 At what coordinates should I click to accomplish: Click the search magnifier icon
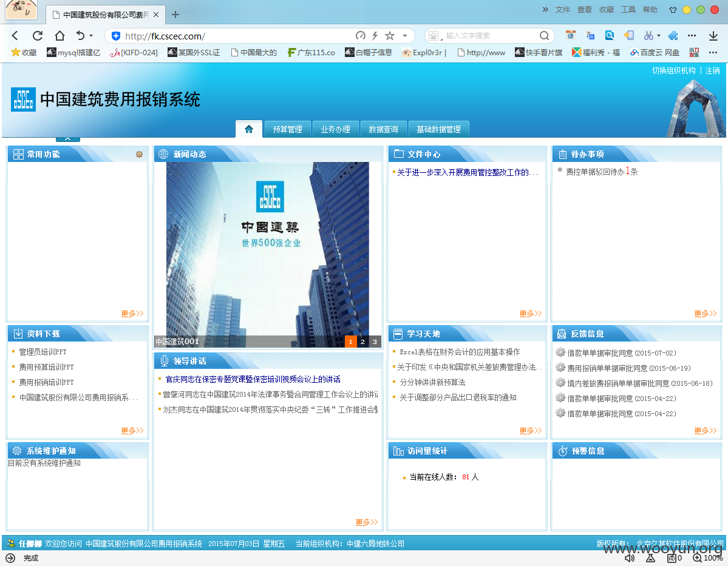point(544,36)
